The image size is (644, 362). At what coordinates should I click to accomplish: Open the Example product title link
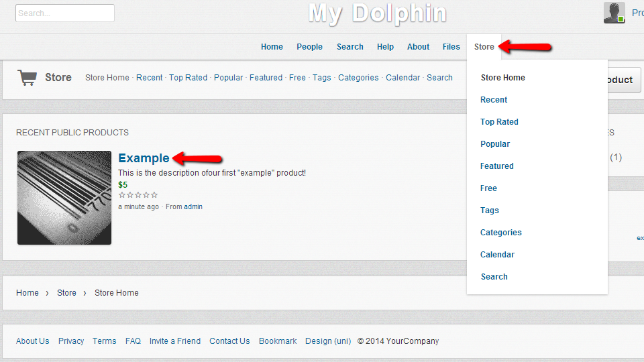144,158
